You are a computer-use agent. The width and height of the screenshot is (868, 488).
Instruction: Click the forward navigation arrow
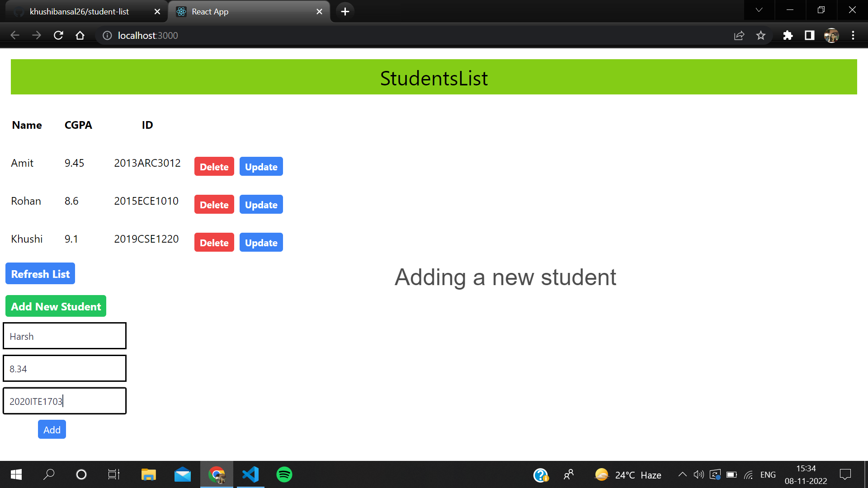point(37,35)
